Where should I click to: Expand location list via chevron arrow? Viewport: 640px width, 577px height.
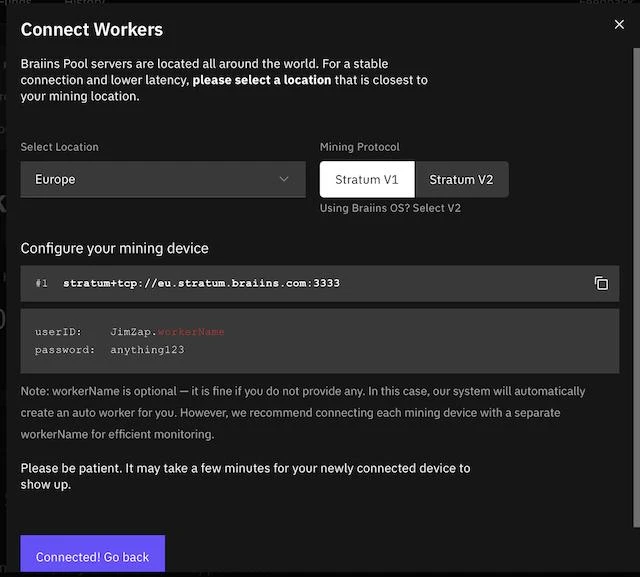[x=284, y=179]
